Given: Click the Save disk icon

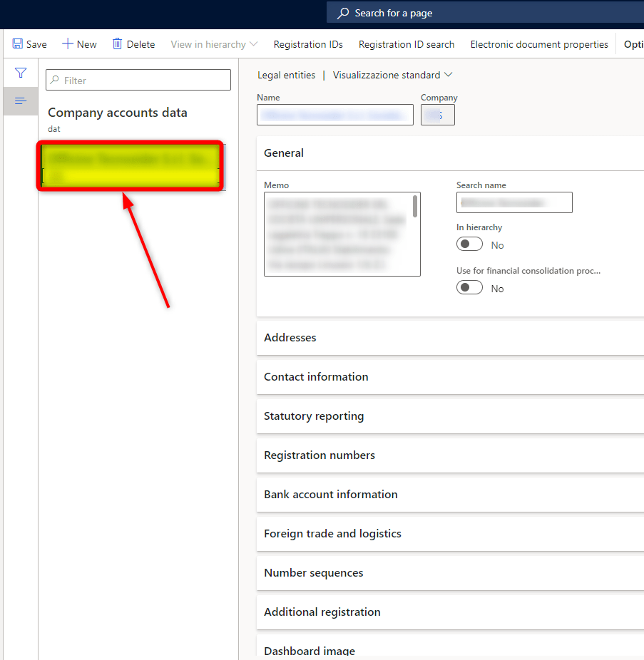Looking at the screenshot, I should pos(18,44).
